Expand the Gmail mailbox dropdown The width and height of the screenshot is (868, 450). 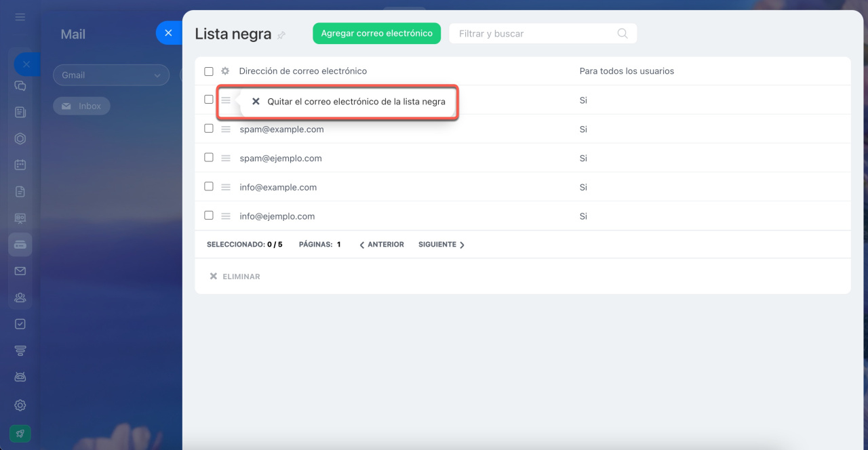(x=111, y=75)
